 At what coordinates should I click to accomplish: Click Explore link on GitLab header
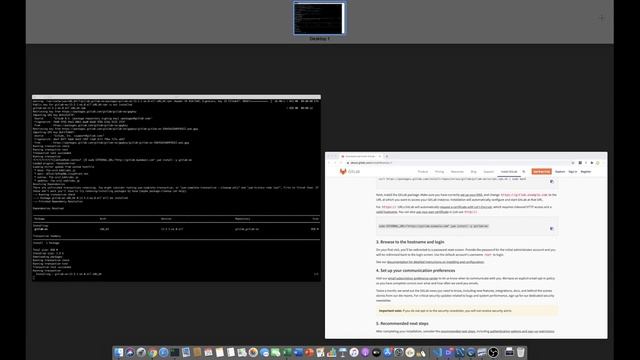pos(560,172)
